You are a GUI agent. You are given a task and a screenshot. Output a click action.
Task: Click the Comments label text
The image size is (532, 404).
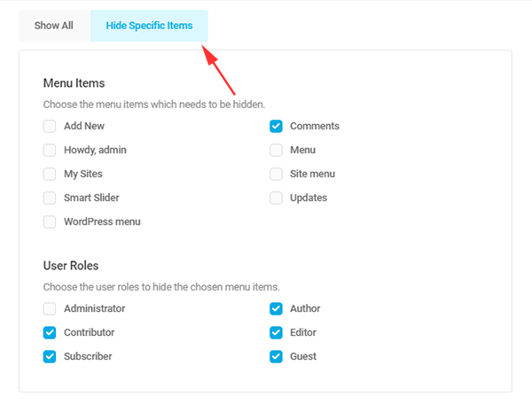tap(314, 126)
